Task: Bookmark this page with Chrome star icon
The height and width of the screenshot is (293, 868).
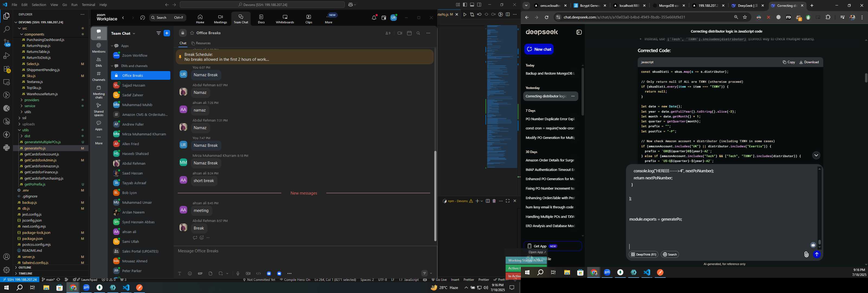Action: click(745, 17)
